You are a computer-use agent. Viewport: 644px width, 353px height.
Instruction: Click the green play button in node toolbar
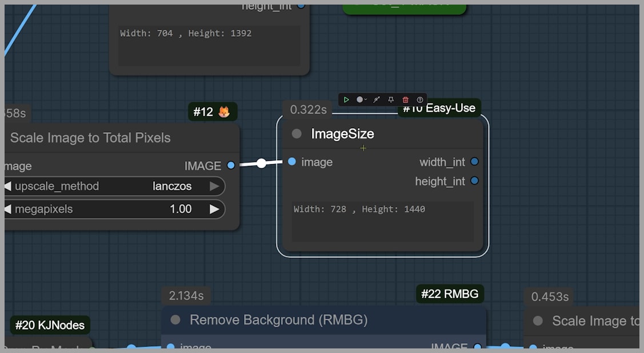click(346, 100)
